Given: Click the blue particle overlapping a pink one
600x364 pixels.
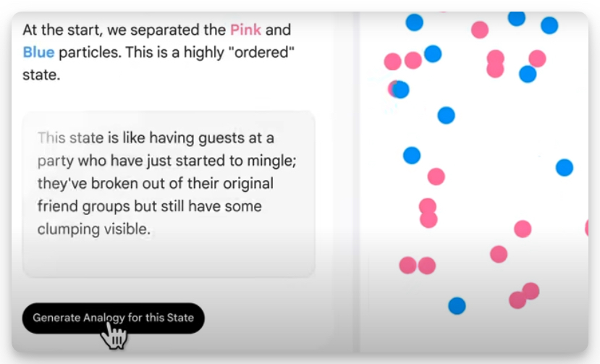Looking at the screenshot, I should [401, 90].
